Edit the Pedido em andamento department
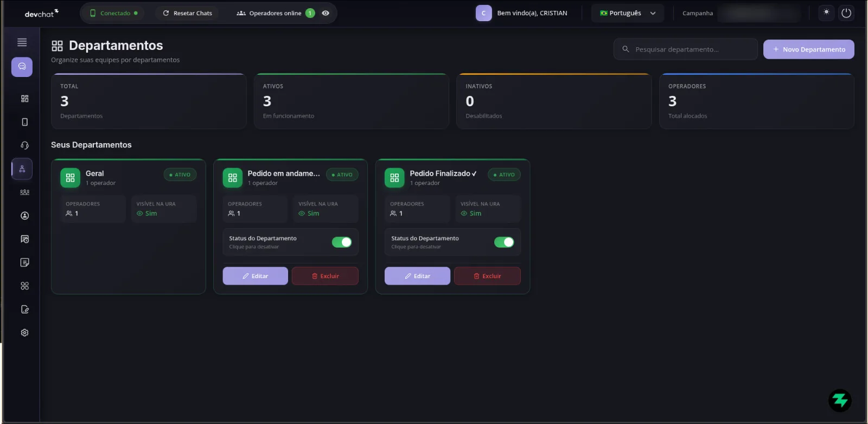The height and width of the screenshot is (424, 868). point(255,276)
